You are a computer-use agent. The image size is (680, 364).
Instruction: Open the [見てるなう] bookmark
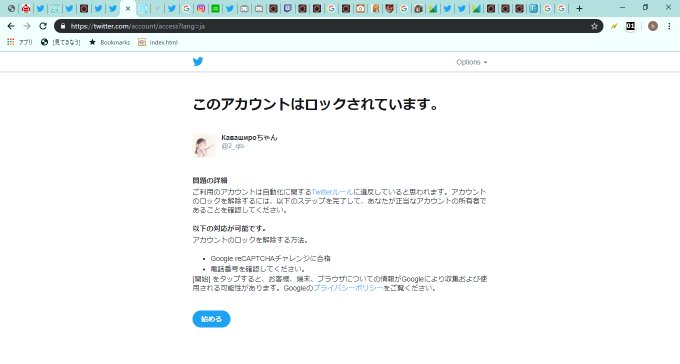pos(61,42)
